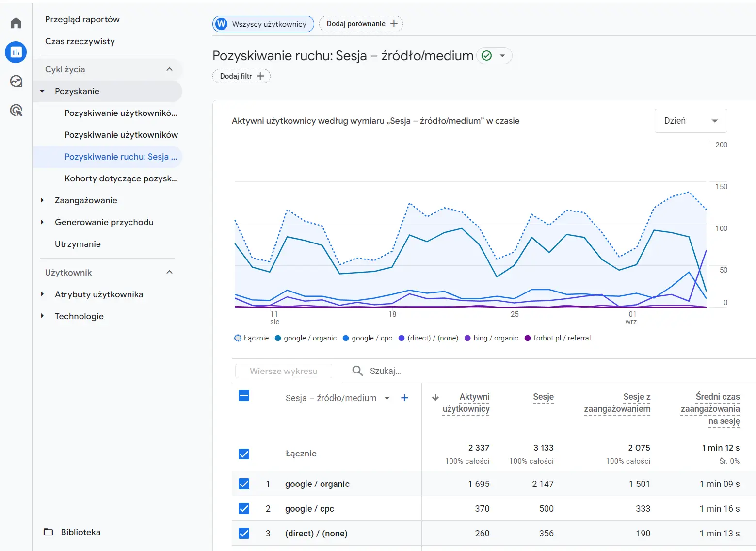Screen dimensions: 756x551
Task: Toggle the header select-all checkbox
Action: click(244, 396)
